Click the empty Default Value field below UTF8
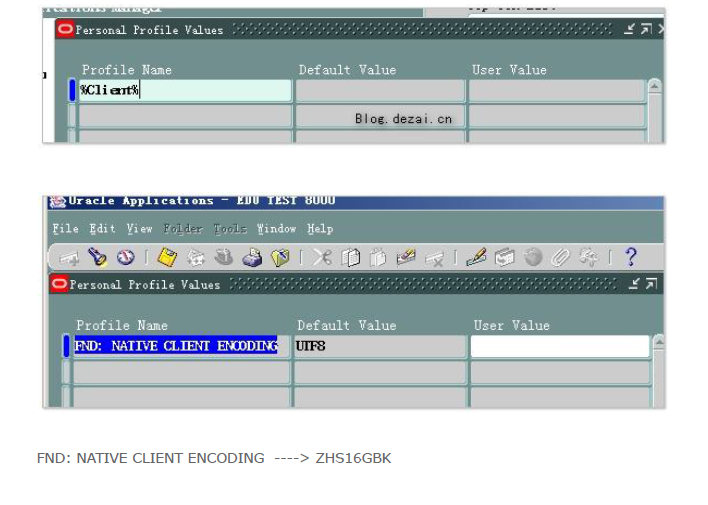Image resolution: width=708 pixels, height=505 pixels. click(x=380, y=373)
